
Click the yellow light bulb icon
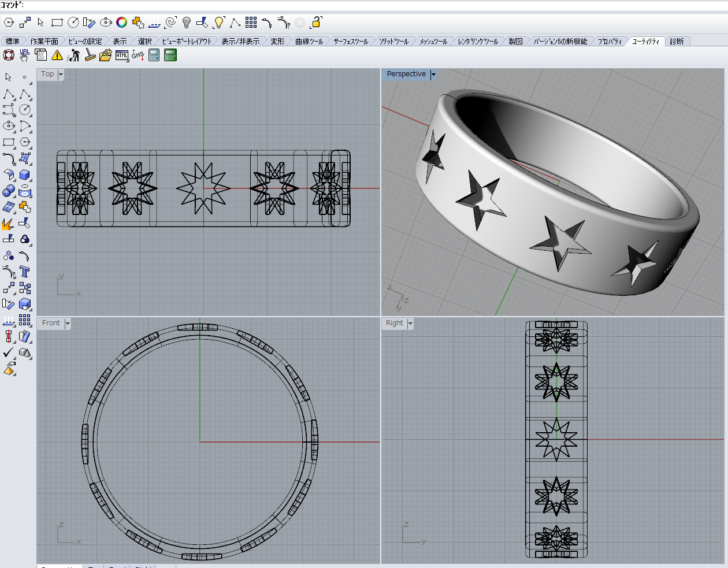point(219,23)
